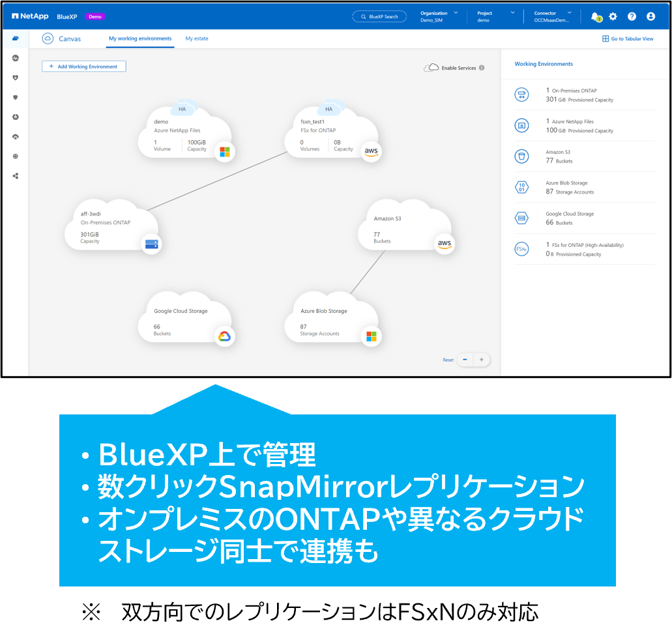Viewport: 672px width, 636px height.
Task: Click FSx for ONTAP icon in right panel
Action: [521, 249]
